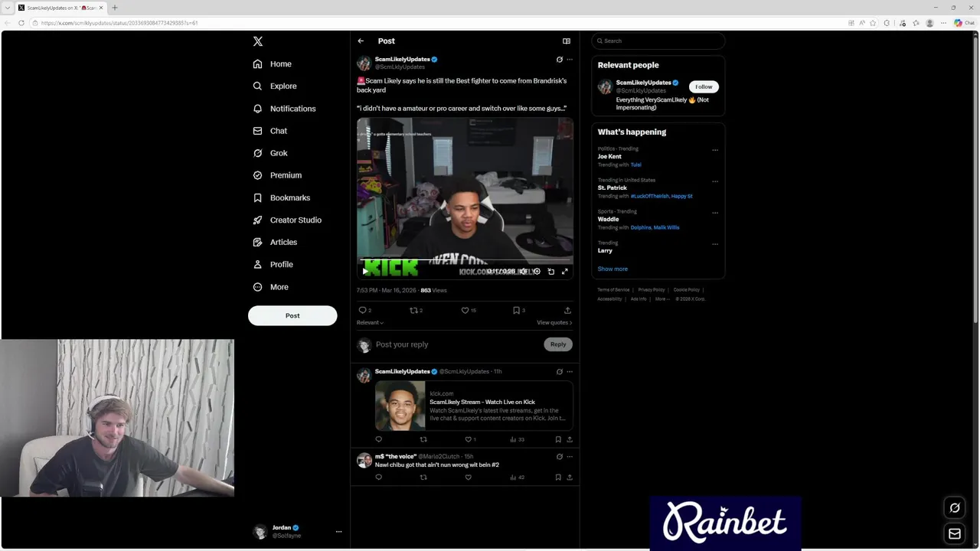Open more options on ScamLikelyUpdates reply
980x551 pixels.
[x=570, y=372]
